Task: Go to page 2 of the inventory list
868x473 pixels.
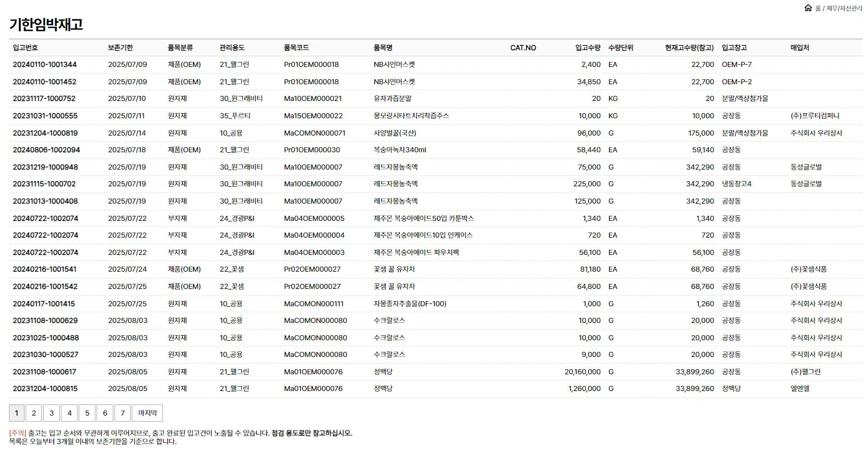Action: 33,413
